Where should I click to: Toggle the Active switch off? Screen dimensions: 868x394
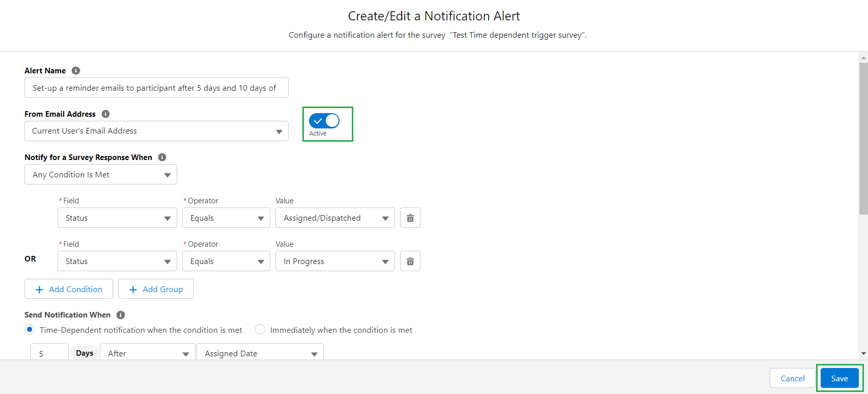point(324,121)
